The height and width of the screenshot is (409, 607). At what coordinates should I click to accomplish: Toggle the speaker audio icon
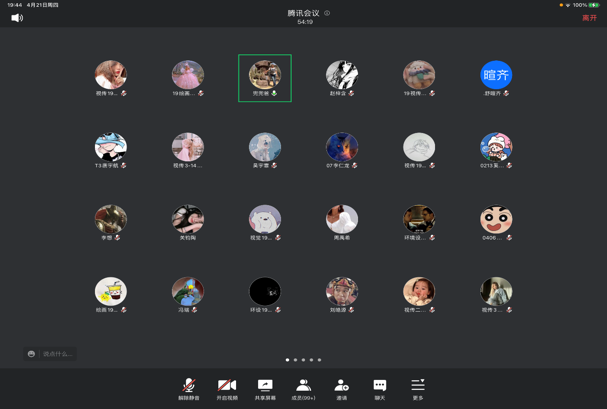(x=17, y=18)
